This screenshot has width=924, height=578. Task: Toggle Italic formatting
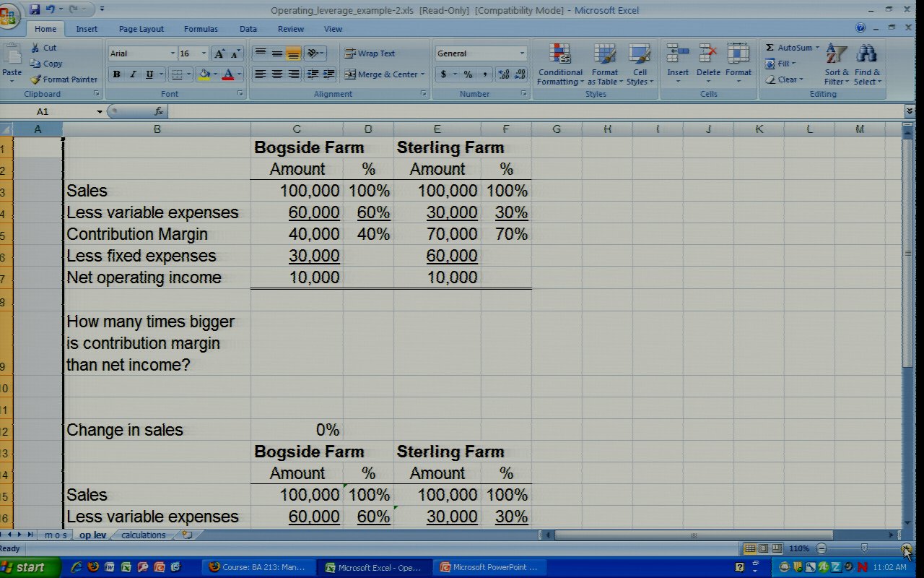click(x=133, y=74)
